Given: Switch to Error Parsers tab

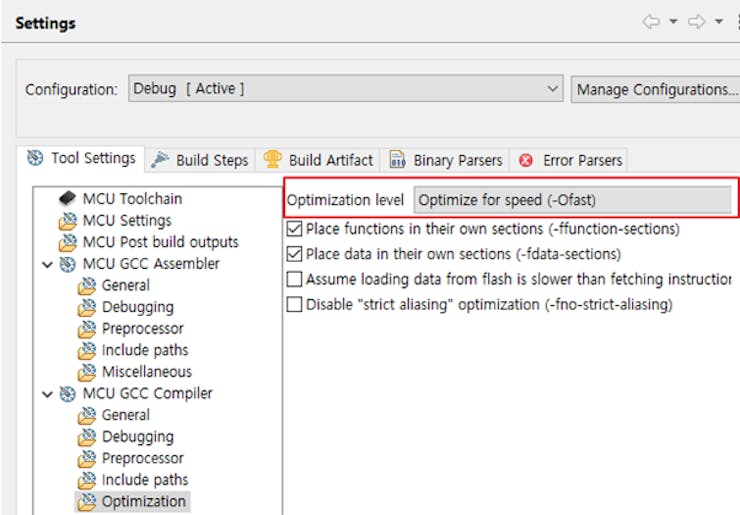Looking at the screenshot, I should 570,160.
